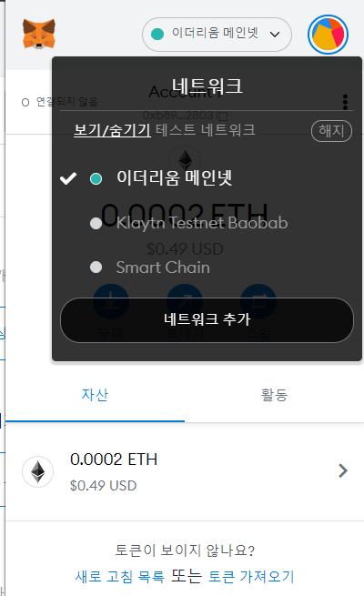The image size is (364, 596).
Task: Expand the 0.0002 ETH asset chevron
Action: tap(343, 470)
